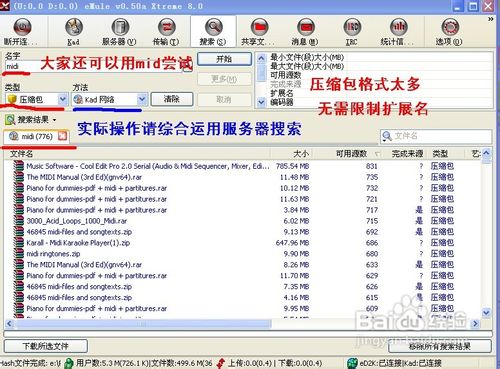Click the 831 sources count cell
500x369 pixels.
(x=371, y=166)
